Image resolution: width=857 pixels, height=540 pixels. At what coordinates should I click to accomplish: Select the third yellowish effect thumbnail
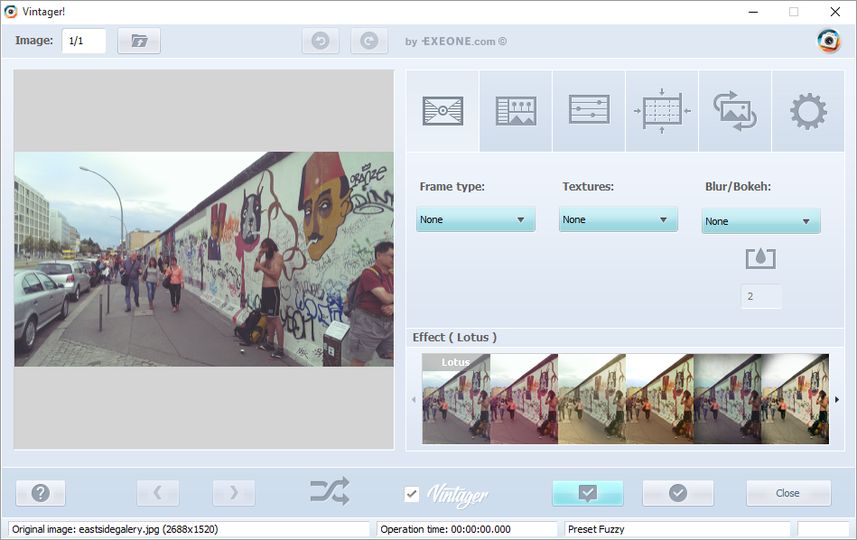[x=592, y=399]
